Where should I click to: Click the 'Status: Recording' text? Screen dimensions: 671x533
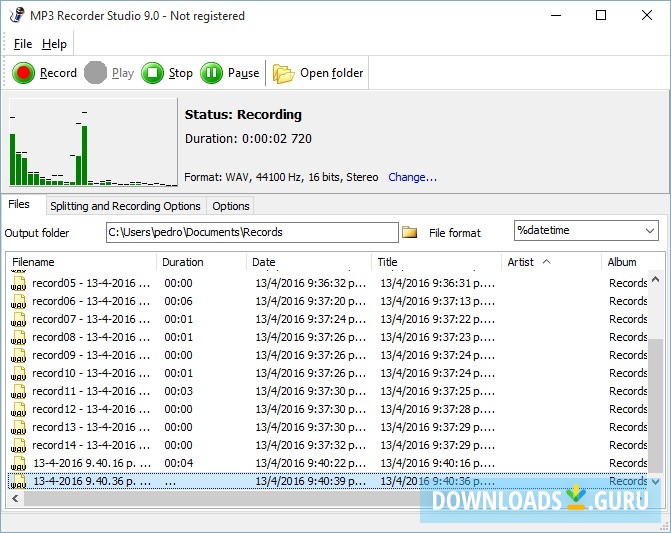tap(243, 115)
